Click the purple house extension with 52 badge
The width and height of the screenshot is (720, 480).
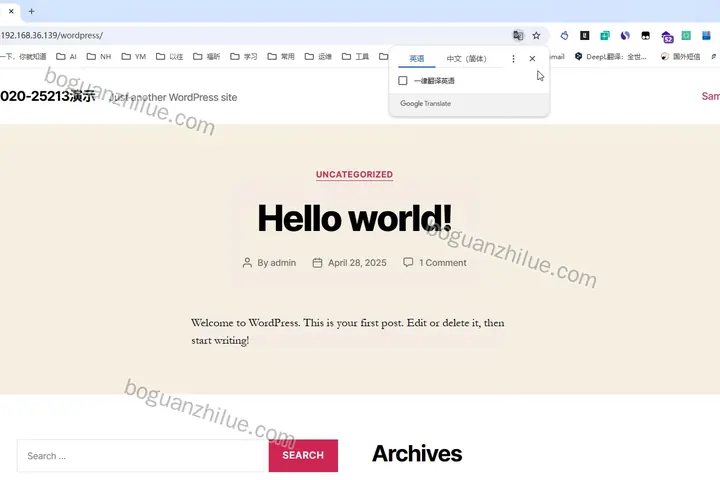pos(667,36)
